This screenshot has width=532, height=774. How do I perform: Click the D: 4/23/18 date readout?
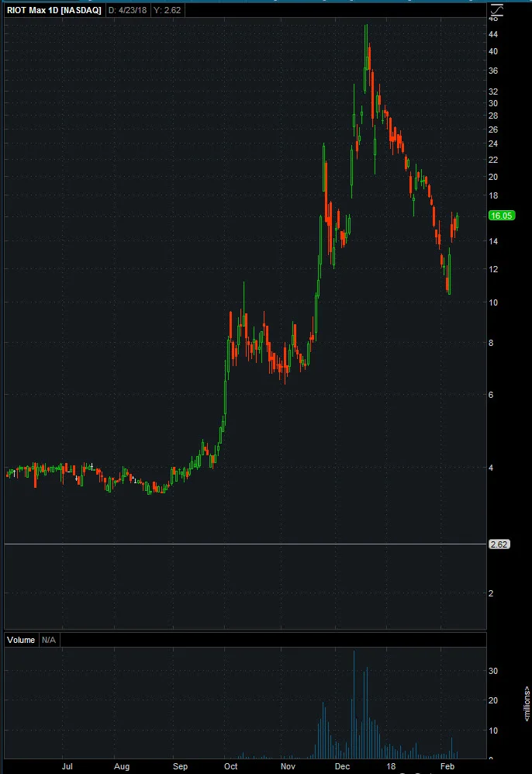click(x=127, y=10)
